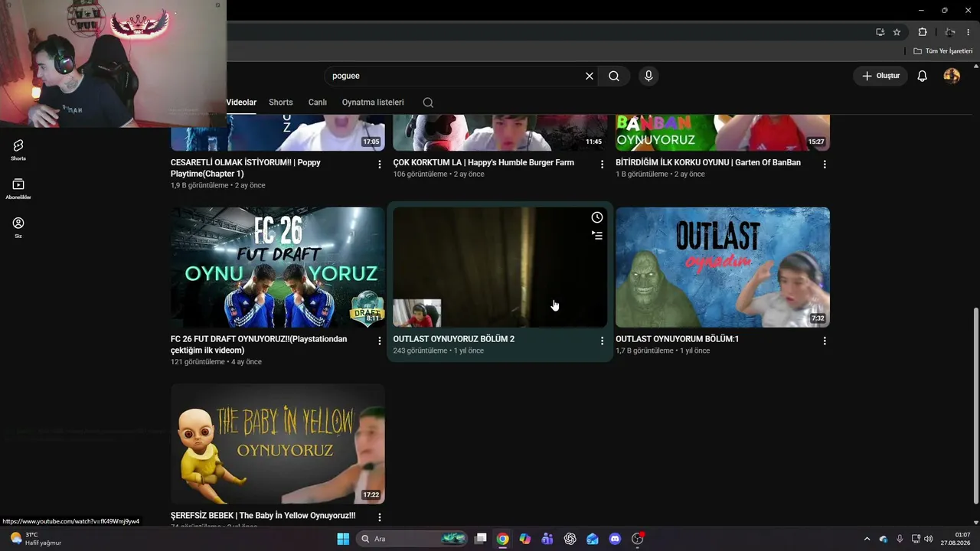Click '1,9 B görüntüleme • 2 ay önce' text
This screenshot has width=980, height=551.
click(218, 185)
